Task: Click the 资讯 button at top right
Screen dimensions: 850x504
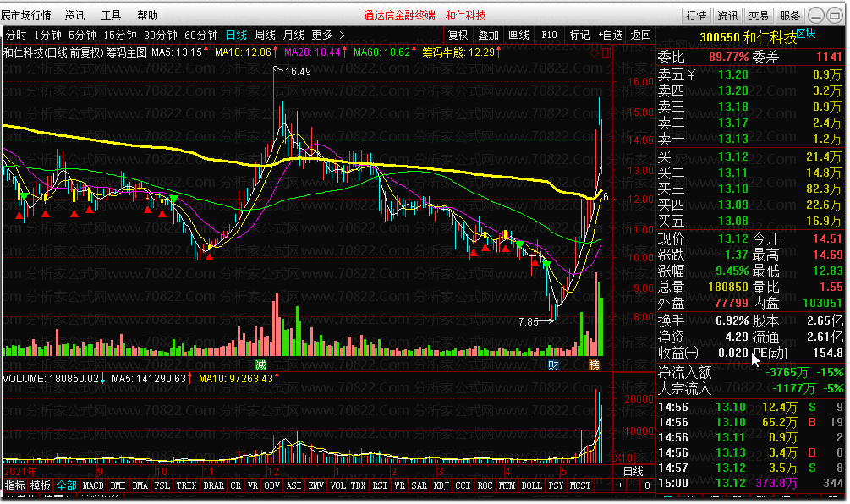Action: [727, 16]
